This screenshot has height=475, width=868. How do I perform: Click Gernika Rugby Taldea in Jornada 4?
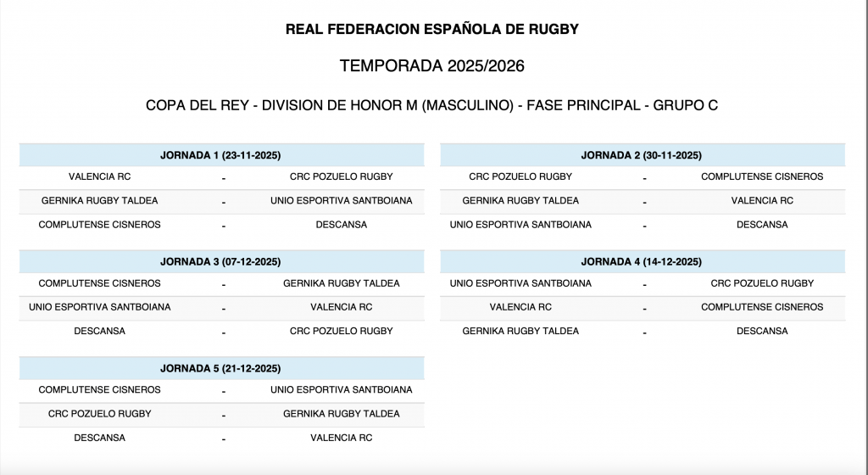[x=520, y=331]
